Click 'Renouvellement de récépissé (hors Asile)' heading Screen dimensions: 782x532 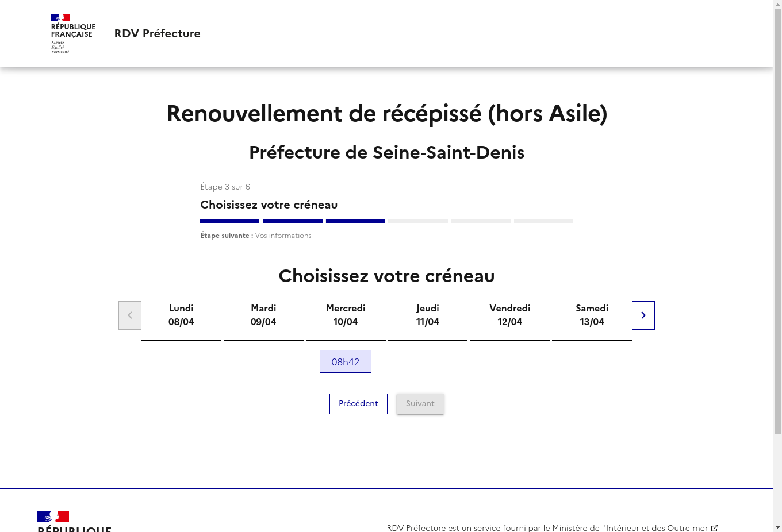pos(387,113)
